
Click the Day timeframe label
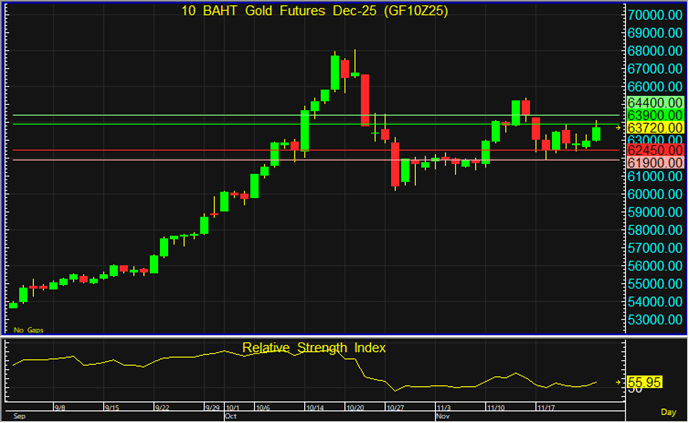coord(668,412)
